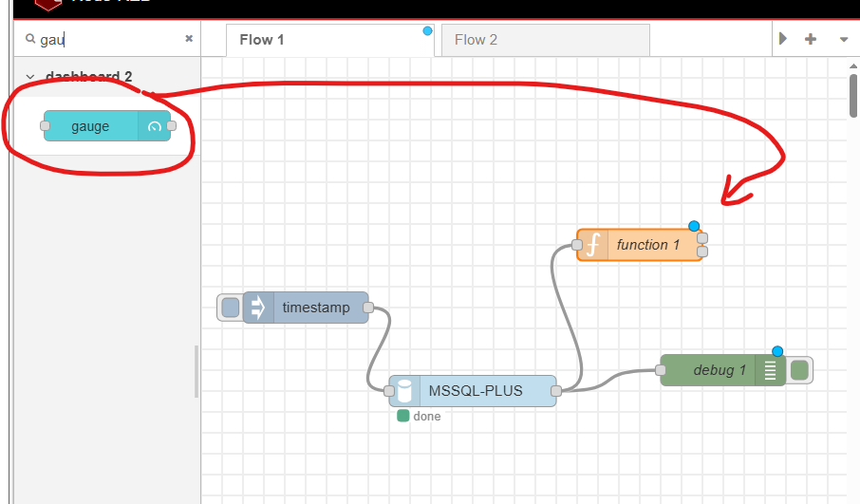This screenshot has height=504, width=860.
Task: Click the function 1 node's f icon
Action: tap(592, 245)
